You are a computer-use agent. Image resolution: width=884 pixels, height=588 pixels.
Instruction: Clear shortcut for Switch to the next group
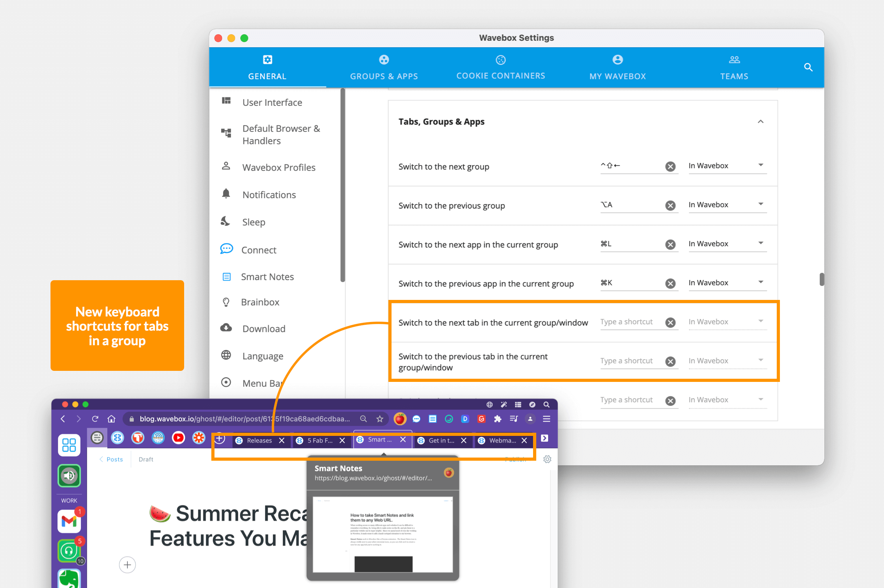click(x=670, y=166)
